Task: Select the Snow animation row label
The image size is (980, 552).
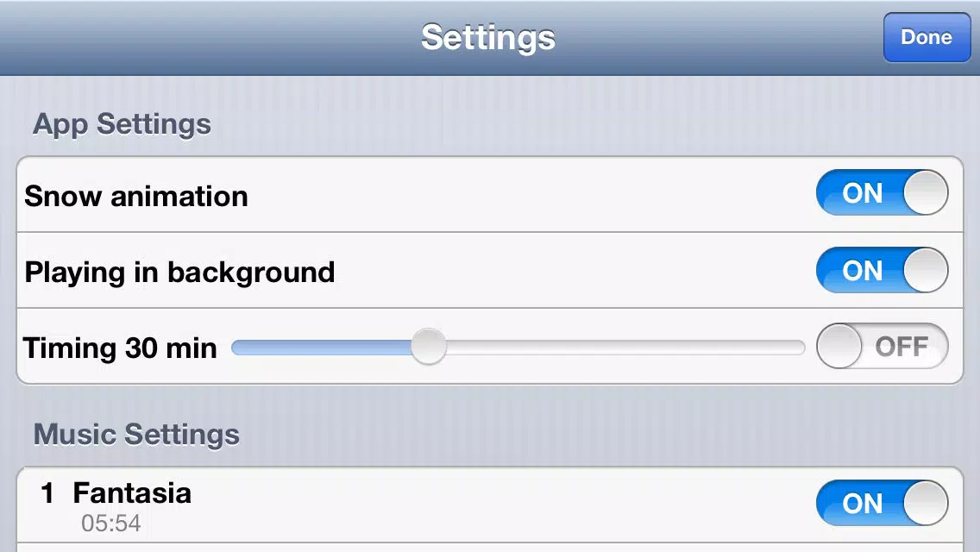Action: [x=136, y=197]
